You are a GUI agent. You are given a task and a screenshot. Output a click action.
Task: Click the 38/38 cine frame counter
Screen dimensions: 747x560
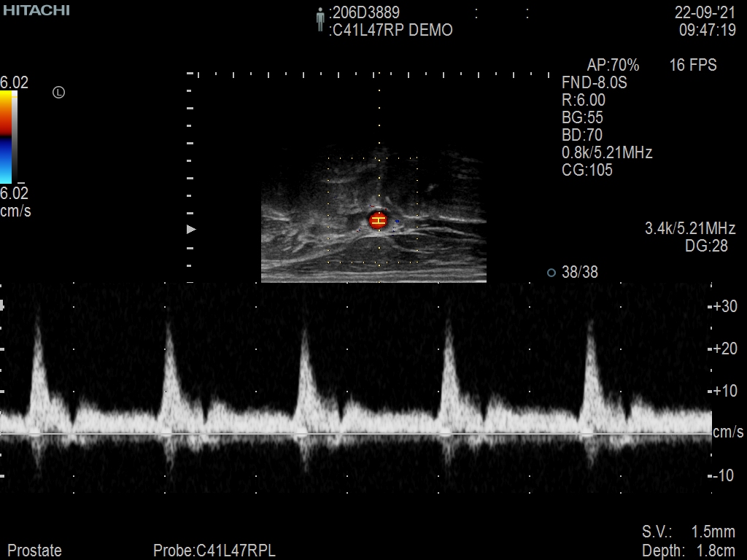[580, 273]
